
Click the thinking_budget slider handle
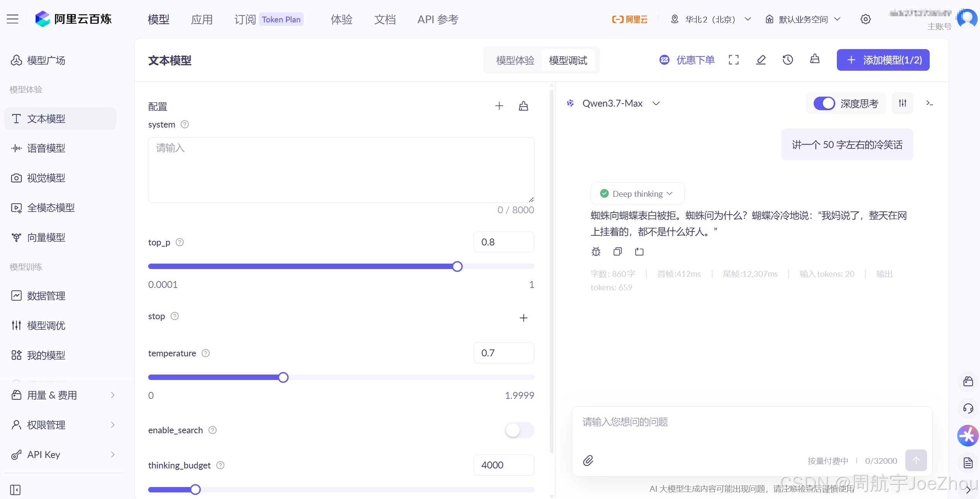pos(195,489)
